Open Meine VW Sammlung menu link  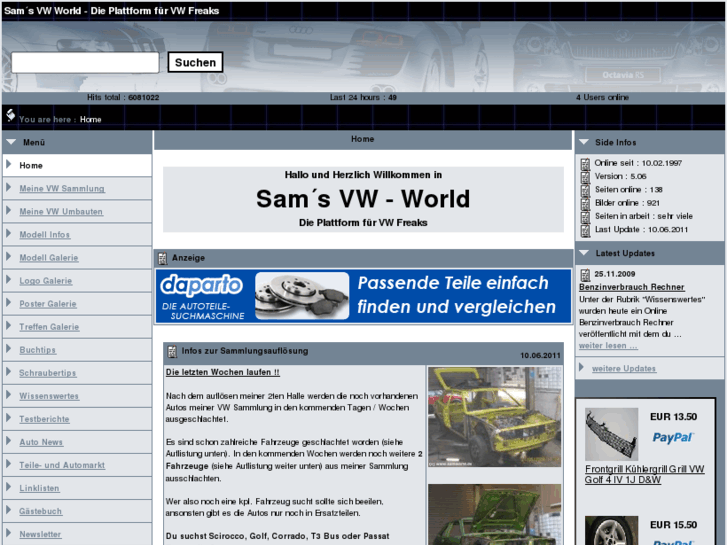point(62,189)
